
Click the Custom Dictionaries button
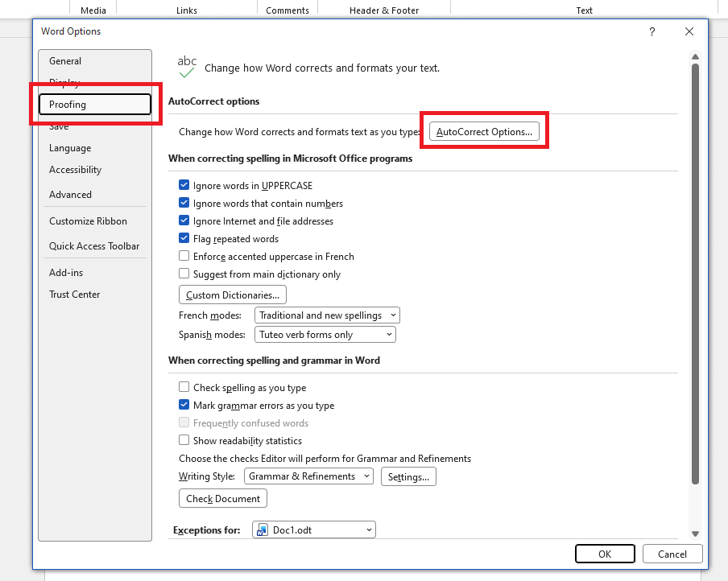[x=233, y=295]
